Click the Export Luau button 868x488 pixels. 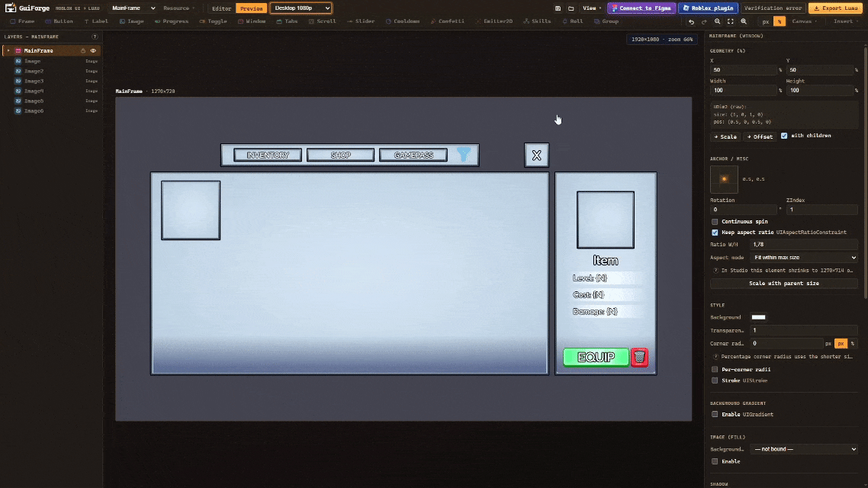tap(836, 8)
